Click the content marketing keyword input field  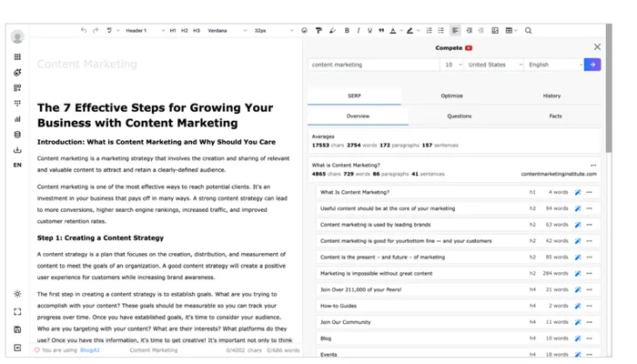pyautogui.click(x=373, y=65)
